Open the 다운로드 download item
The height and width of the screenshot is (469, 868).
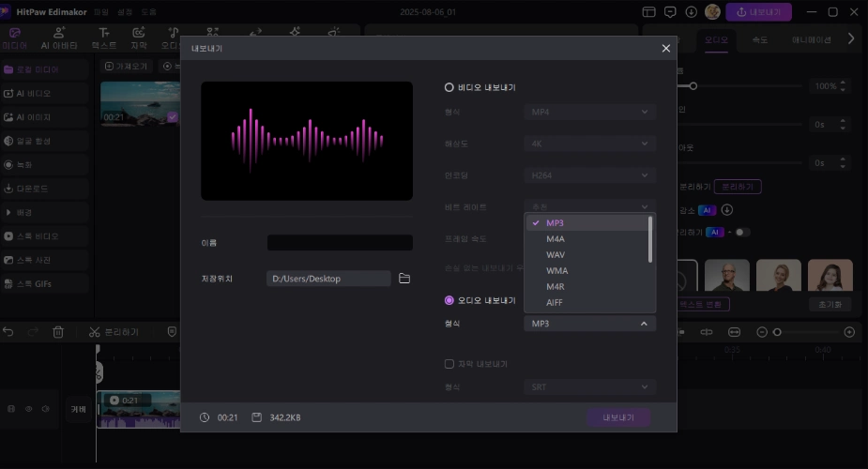44,189
